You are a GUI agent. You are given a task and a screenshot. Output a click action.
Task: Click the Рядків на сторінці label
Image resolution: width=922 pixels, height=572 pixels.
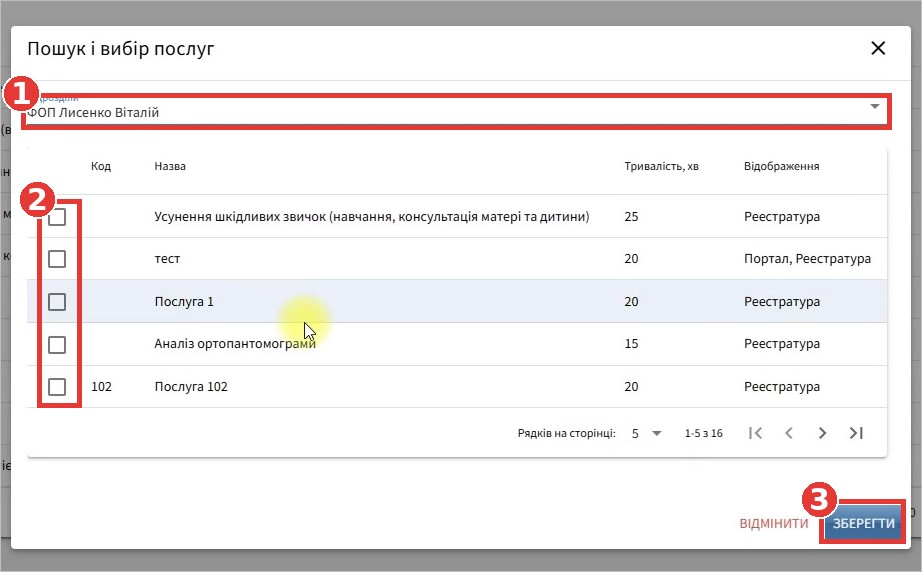pyautogui.click(x=567, y=433)
